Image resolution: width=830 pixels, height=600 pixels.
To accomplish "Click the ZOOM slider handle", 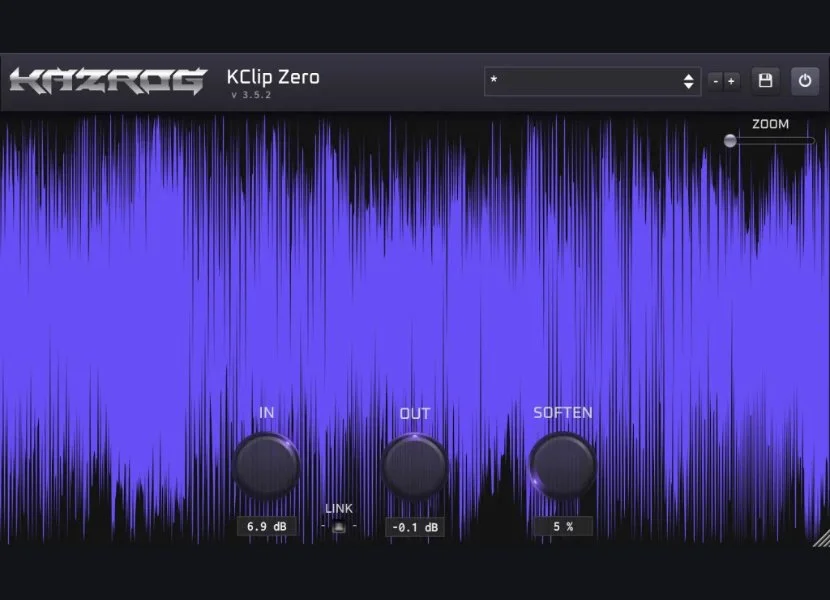I will click(x=730, y=141).
